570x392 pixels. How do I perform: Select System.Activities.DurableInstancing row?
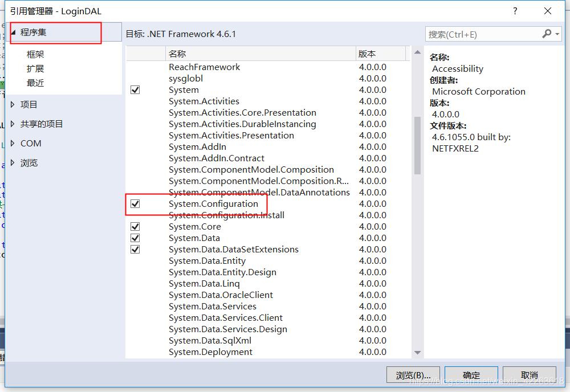268,124
